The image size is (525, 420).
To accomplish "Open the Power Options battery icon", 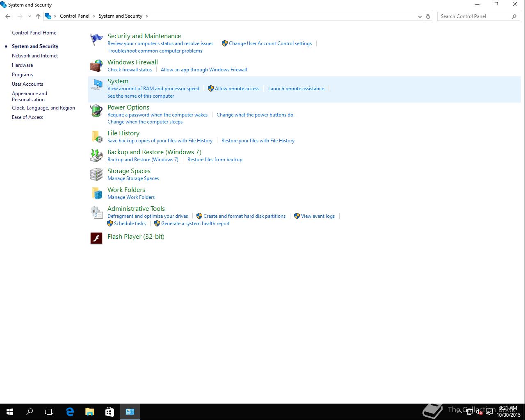I will pyautogui.click(x=96, y=111).
